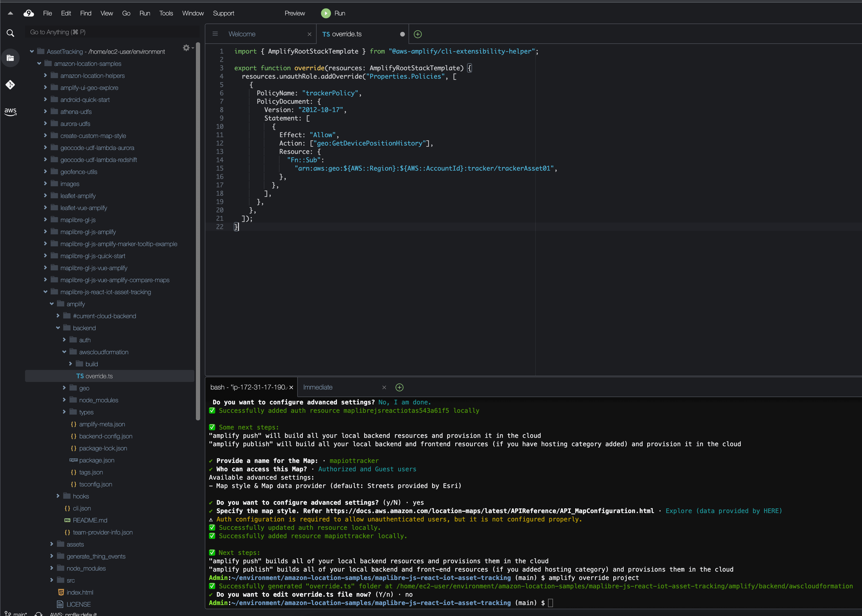This screenshot has height=616, width=862.
Task: Open the Environment file tree sidebar icon
Action: [x=10, y=58]
